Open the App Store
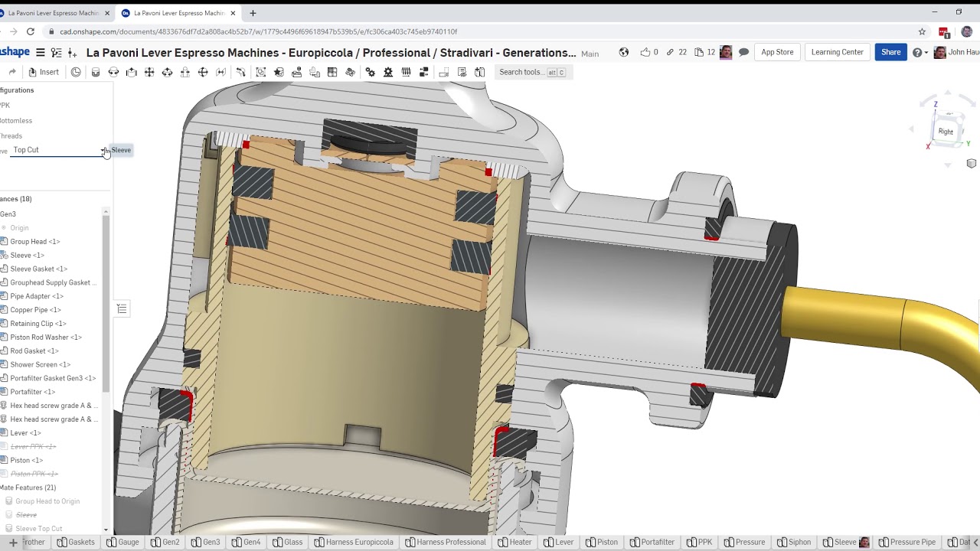980x551 pixels. tap(777, 52)
